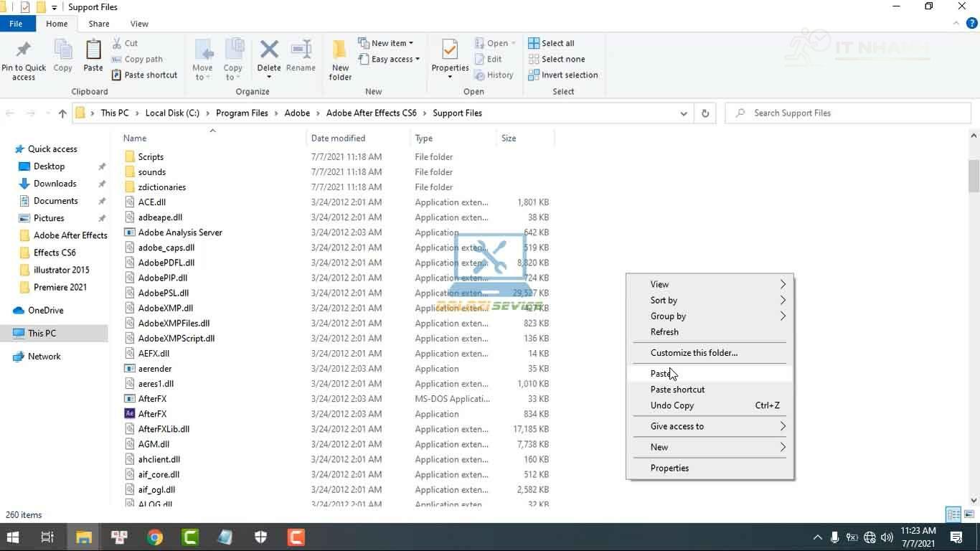
Task: Click Paste shortcut in the ribbon
Action: (144, 75)
